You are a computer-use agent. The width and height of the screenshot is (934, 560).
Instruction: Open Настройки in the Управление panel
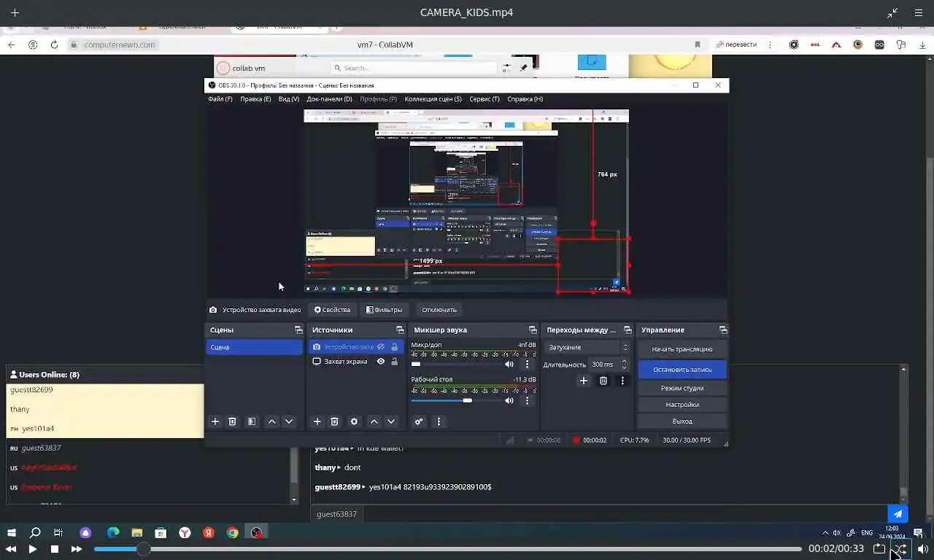click(x=682, y=405)
